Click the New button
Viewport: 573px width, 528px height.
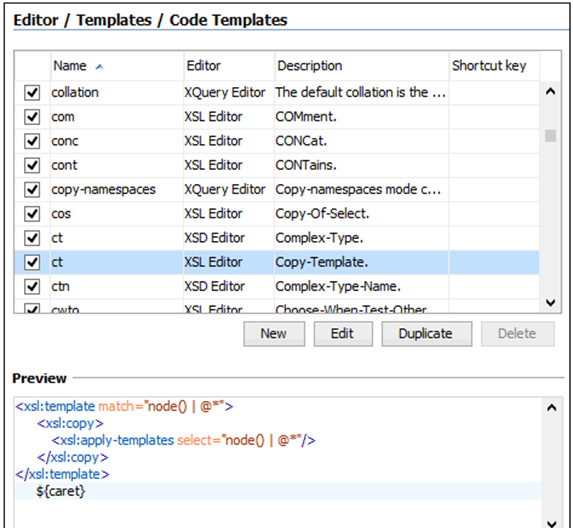point(274,334)
